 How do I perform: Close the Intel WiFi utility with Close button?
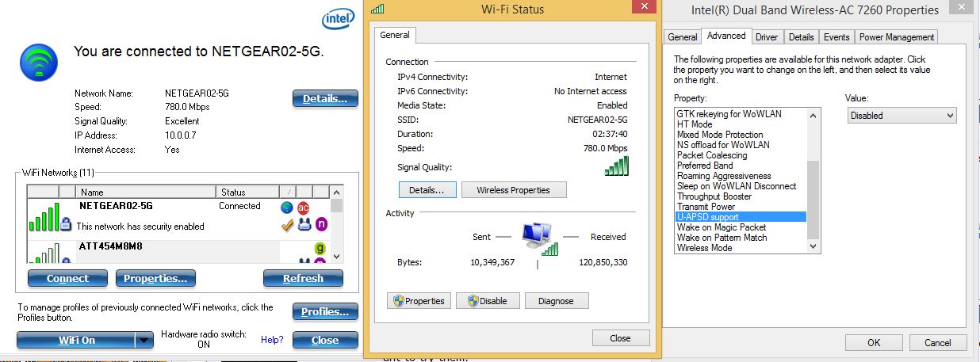pos(325,340)
